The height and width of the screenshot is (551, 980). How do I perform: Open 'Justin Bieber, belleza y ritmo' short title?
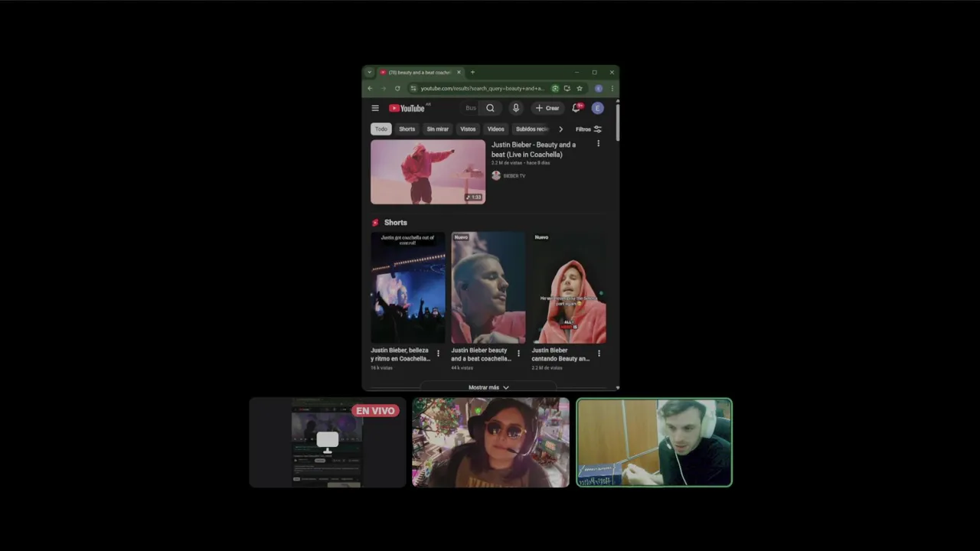pyautogui.click(x=400, y=354)
